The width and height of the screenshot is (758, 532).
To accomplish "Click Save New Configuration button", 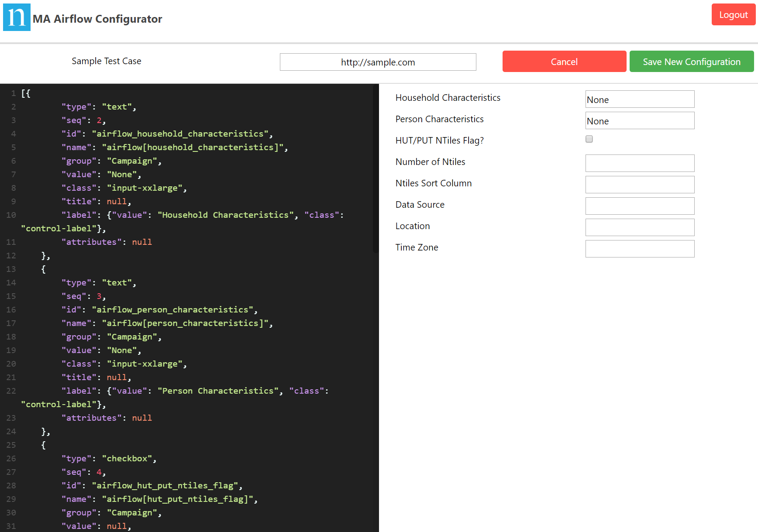I will (691, 62).
